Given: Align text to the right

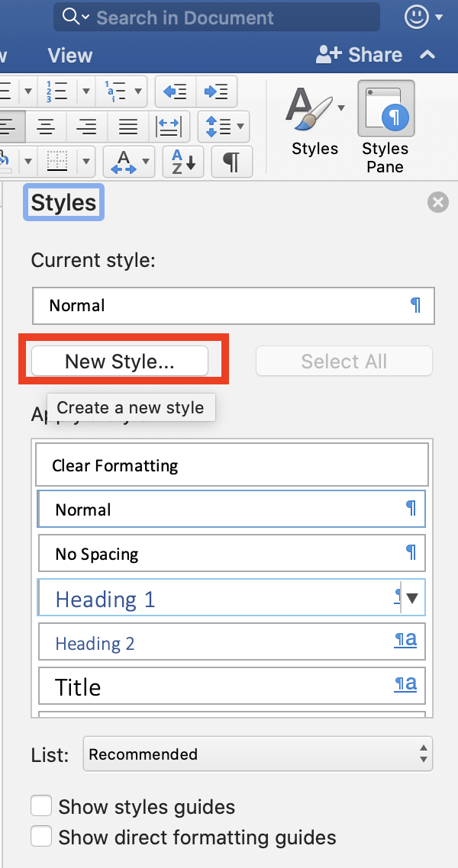Looking at the screenshot, I should point(87,127).
